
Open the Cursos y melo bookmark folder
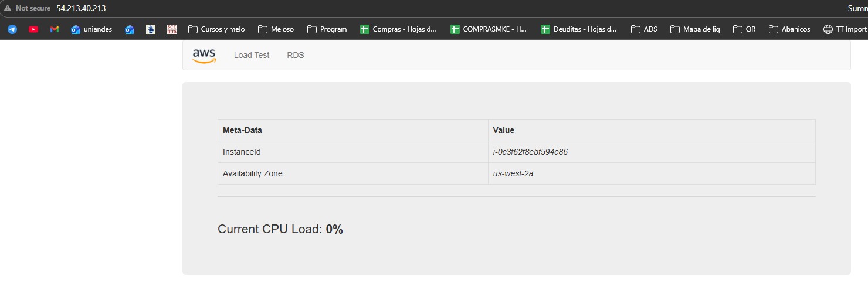(216, 29)
